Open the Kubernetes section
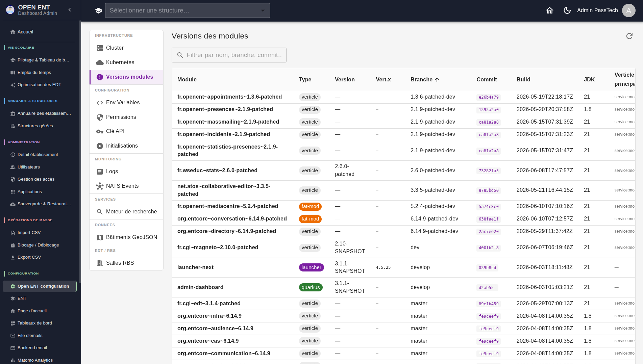 [x=126, y=62]
